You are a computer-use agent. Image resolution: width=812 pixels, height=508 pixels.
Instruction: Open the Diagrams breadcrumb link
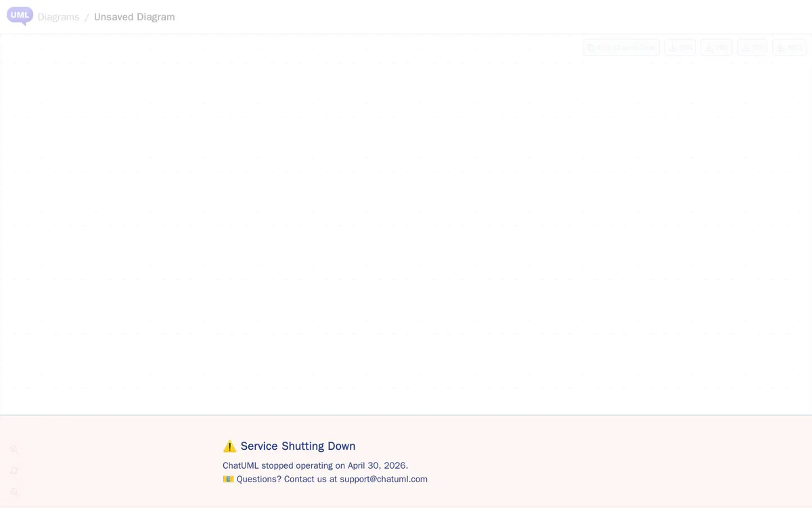point(58,17)
